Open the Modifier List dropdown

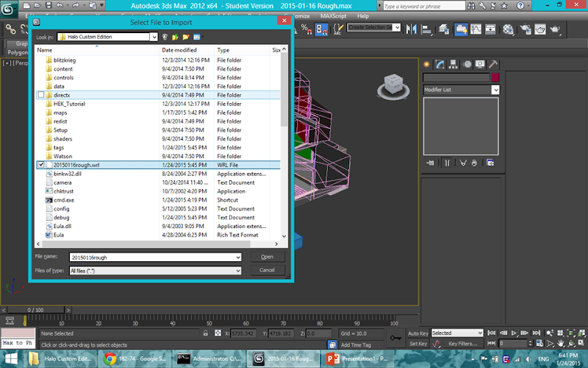[495, 90]
